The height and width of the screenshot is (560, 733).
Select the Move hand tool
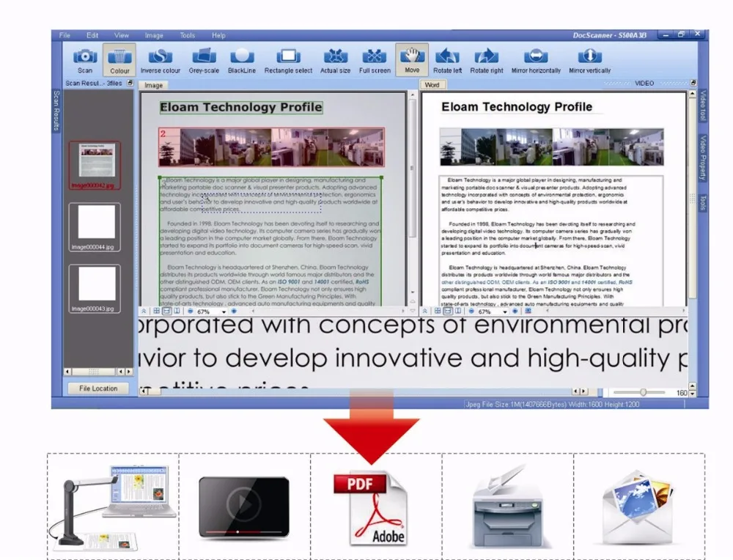pyautogui.click(x=412, y=59)
